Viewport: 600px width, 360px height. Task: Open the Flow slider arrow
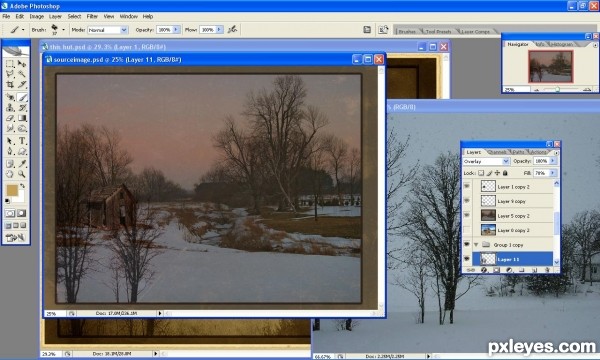coord(219,29)
